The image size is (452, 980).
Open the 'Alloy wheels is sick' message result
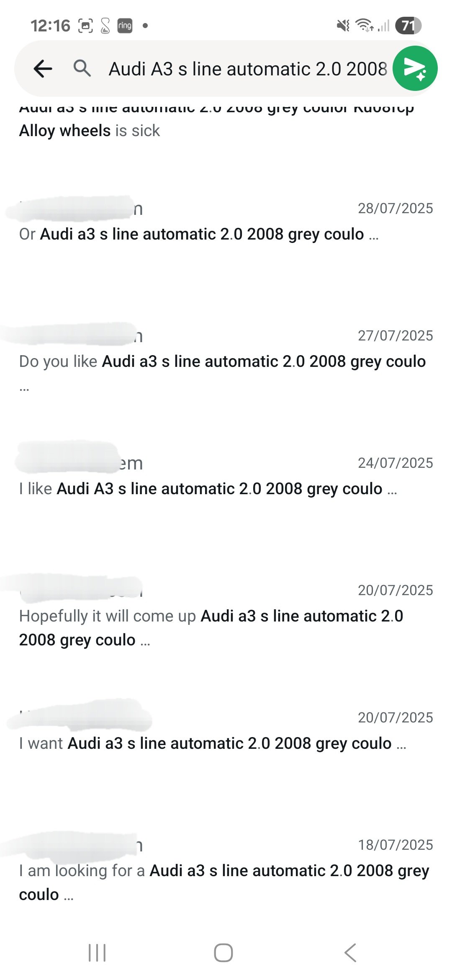(226, 121)
